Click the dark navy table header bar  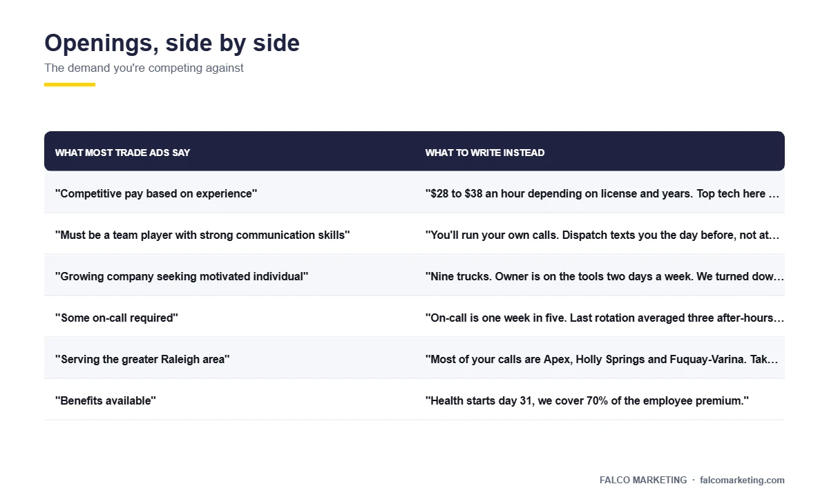coord(414,151)
